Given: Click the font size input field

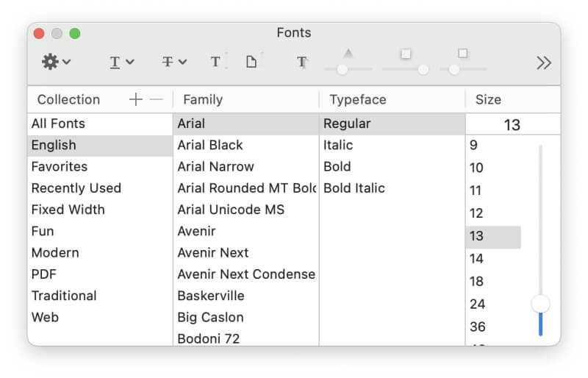Looking at the screenshot, I should (512, 124).
